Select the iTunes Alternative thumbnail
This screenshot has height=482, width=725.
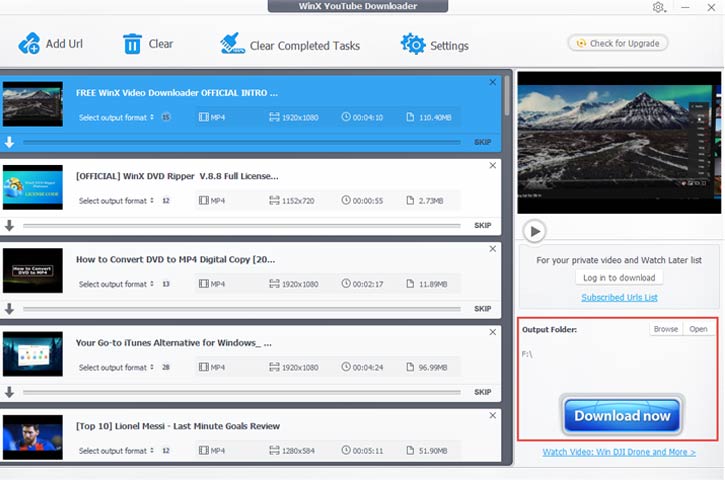tap(33, 353)
